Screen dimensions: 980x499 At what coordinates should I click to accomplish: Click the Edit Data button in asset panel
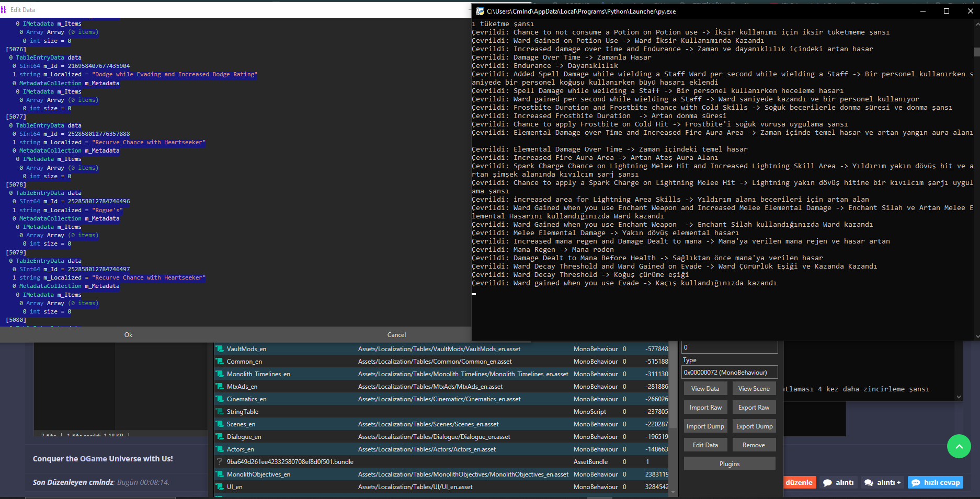coord(705,445)
